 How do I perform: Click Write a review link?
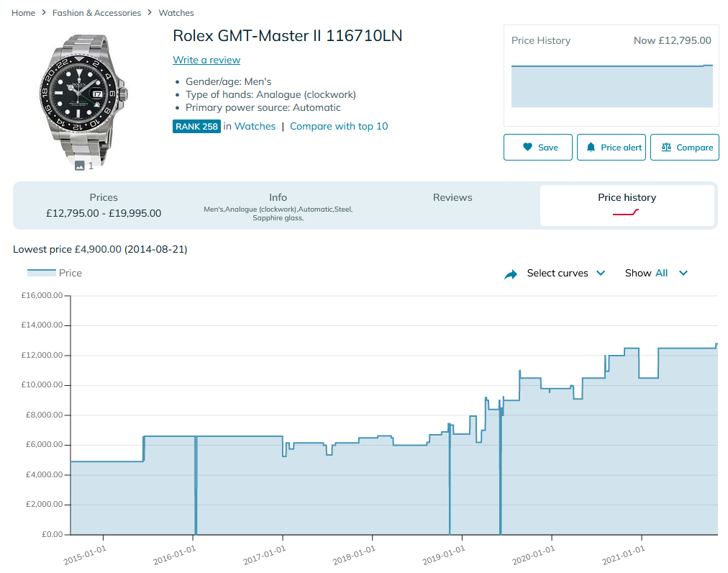206,60
